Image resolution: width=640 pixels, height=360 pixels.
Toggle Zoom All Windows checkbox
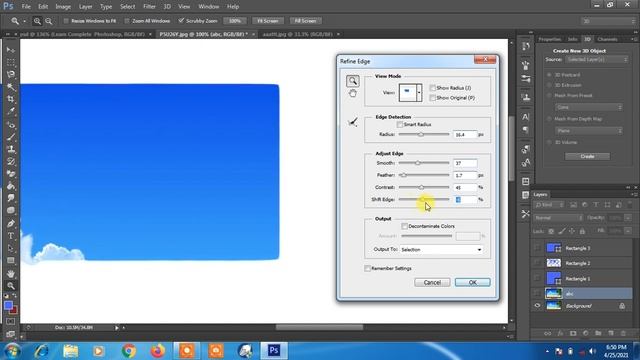(127, 21)
